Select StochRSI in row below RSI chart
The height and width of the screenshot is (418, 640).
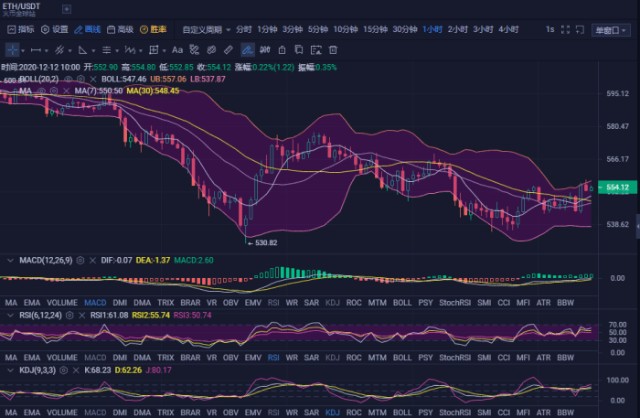(455, 358)
